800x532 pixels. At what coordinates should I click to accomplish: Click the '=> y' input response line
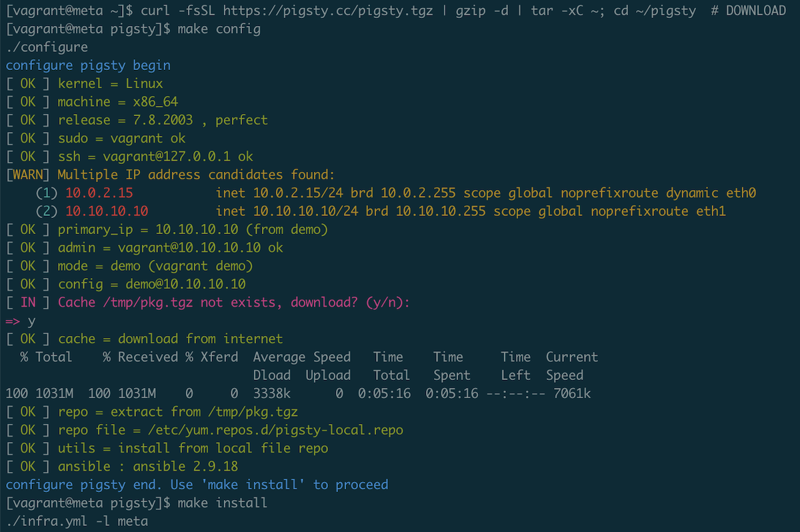(21, 321)
